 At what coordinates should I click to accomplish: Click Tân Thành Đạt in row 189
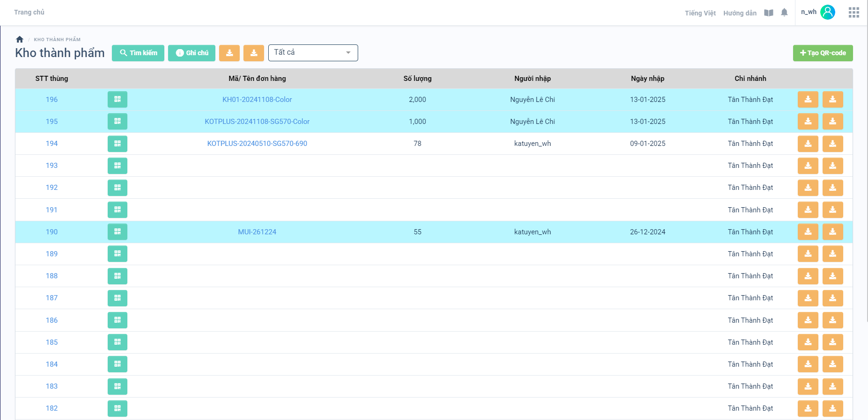[750, 254]
